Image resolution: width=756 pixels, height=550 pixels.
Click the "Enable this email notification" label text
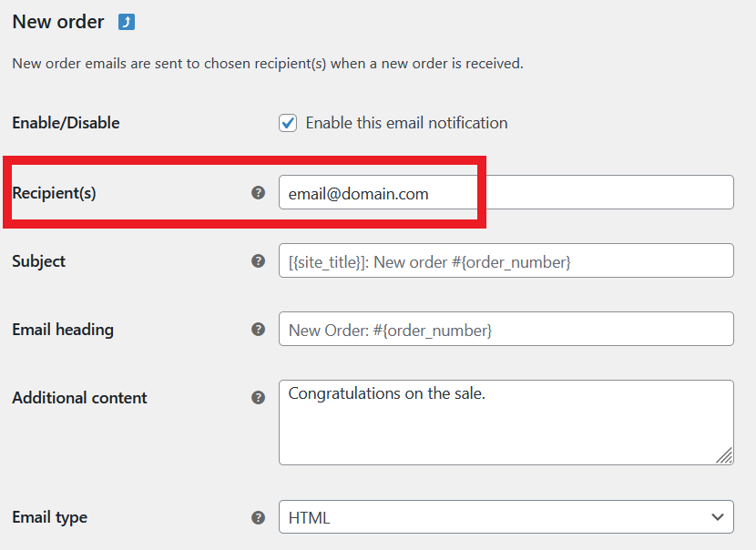[406, 123]
